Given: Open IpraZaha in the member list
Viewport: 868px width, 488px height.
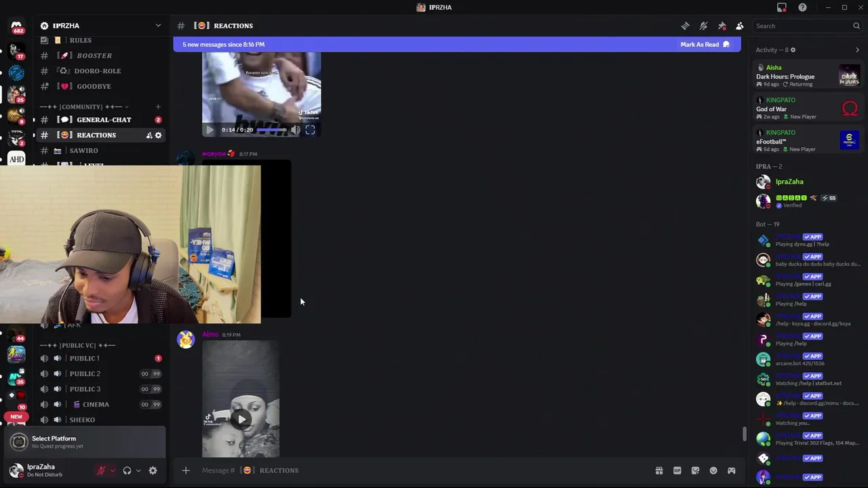Looking at the screenshot, I should pyautogui.click(x=808, y=182).
